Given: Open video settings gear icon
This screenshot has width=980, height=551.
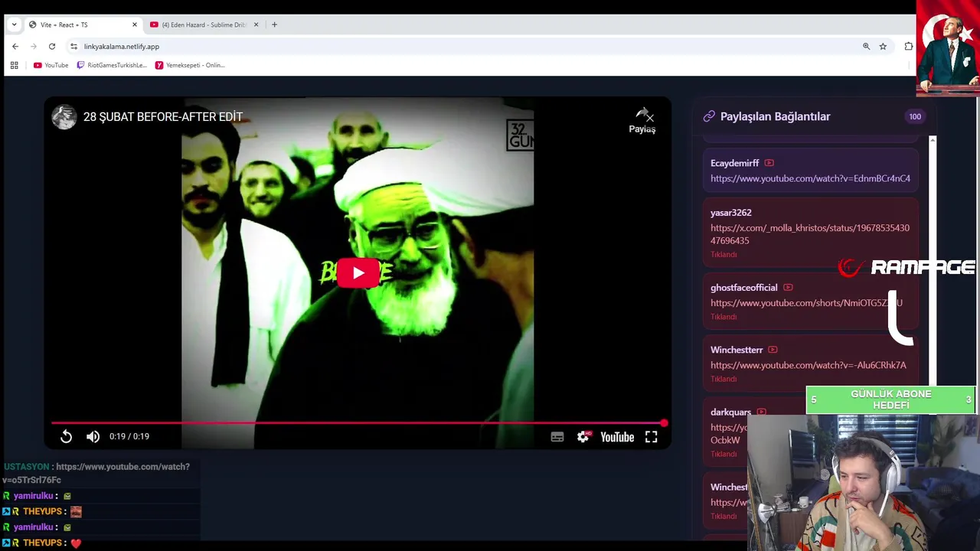Looking at the screenshot, I should coord(583,436).
